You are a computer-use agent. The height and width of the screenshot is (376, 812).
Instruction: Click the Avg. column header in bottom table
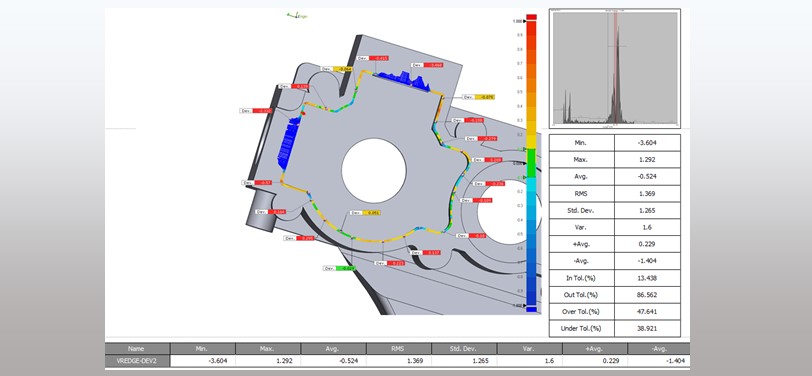coord(333,349)
